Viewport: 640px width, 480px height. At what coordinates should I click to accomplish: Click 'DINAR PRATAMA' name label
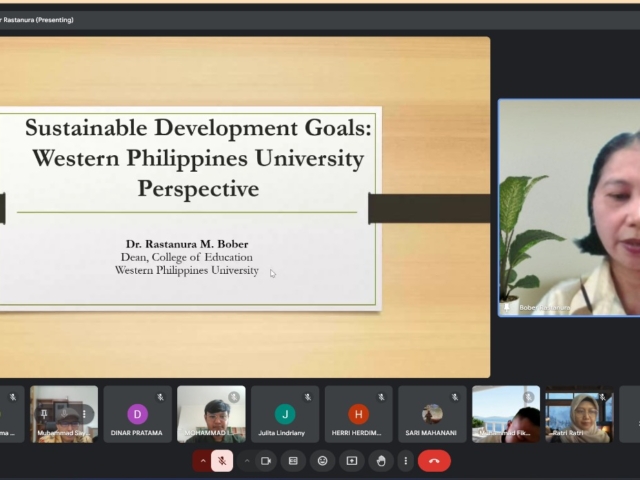(x=137, y=433)
